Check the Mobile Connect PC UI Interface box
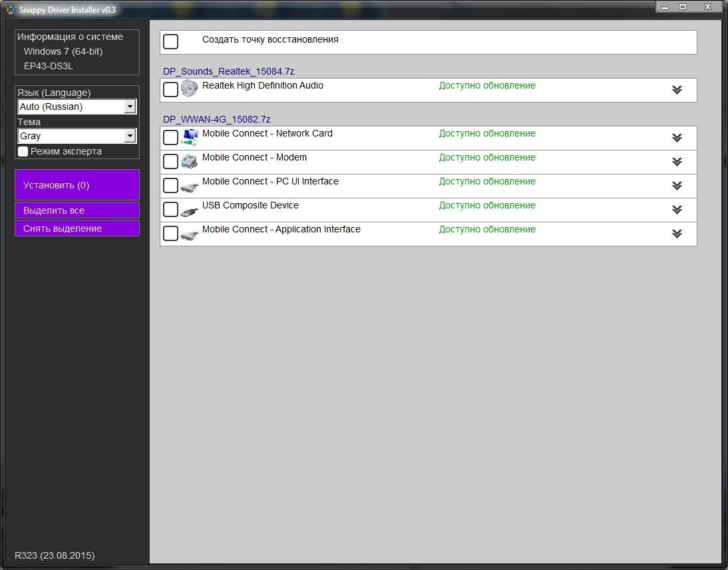The image size is (728, 570). point(171,185)
